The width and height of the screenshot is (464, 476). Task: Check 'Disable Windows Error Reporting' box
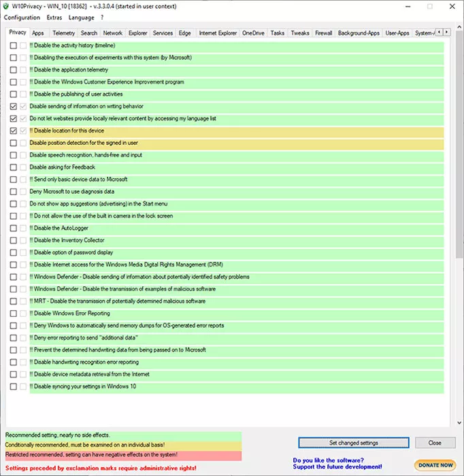[14, 313]
